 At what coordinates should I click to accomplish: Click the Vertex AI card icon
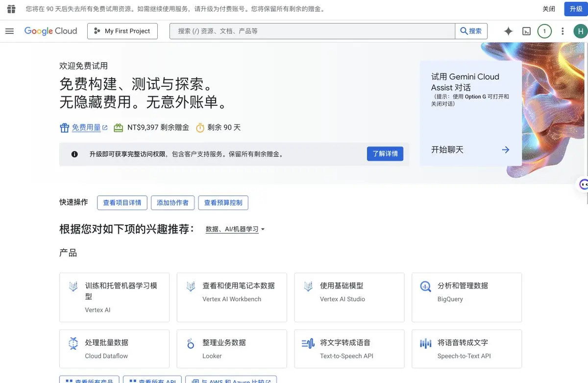73,287
